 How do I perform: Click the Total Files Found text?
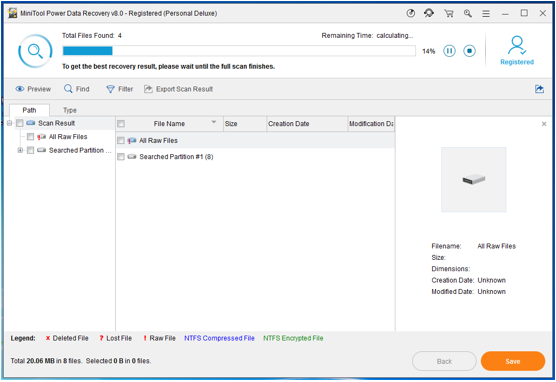click(92, 35)
